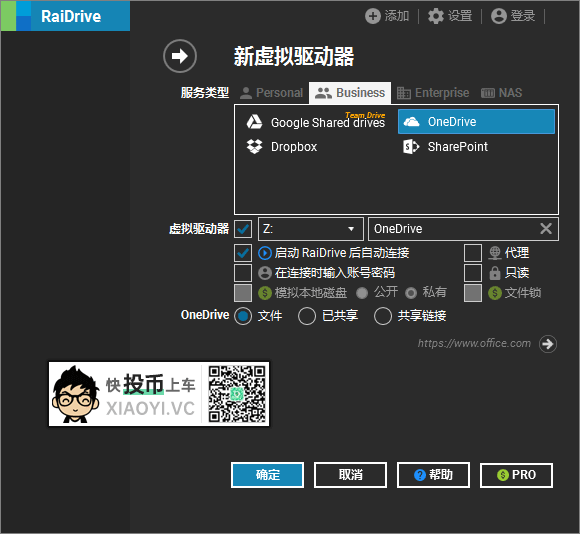Image resolution: width=580 pixels, height=534 pixels.
Task: Click the RaiDrive logo in header
Action: coord(65,16)
